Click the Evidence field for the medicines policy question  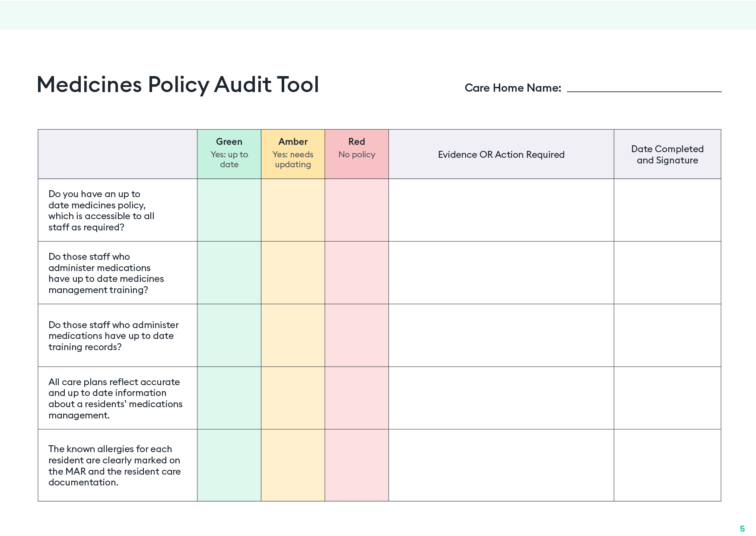[501, 210]
